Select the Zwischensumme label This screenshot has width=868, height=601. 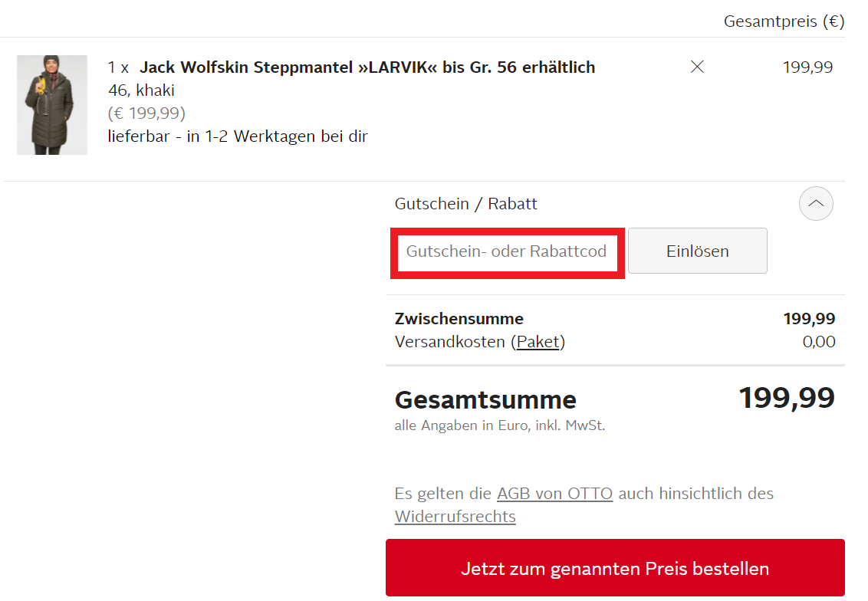pyautogui.click(x=459, y=320)
